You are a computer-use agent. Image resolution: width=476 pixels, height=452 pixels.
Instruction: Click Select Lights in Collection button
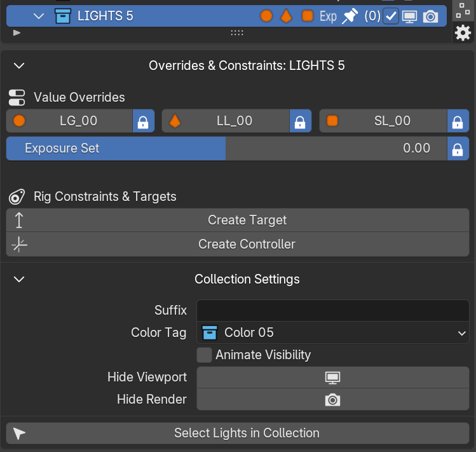238,433
